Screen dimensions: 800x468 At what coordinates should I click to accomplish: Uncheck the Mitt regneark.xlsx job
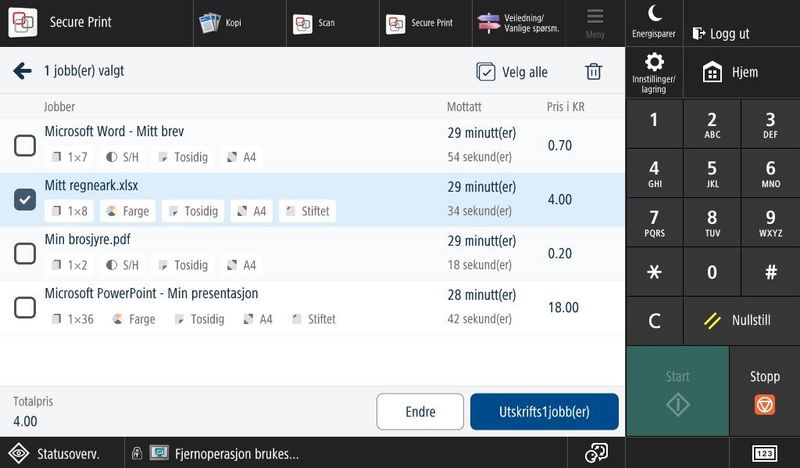coord(25,200)
